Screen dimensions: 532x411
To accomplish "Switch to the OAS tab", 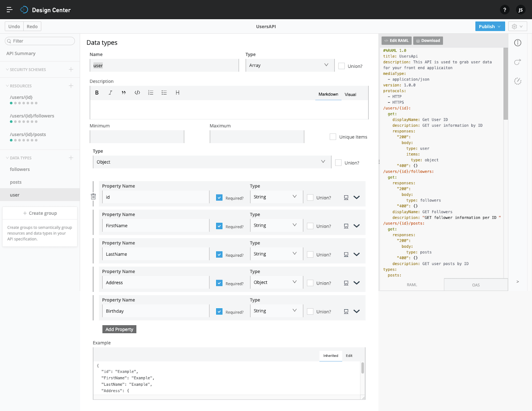I will [x=476, y=285].
